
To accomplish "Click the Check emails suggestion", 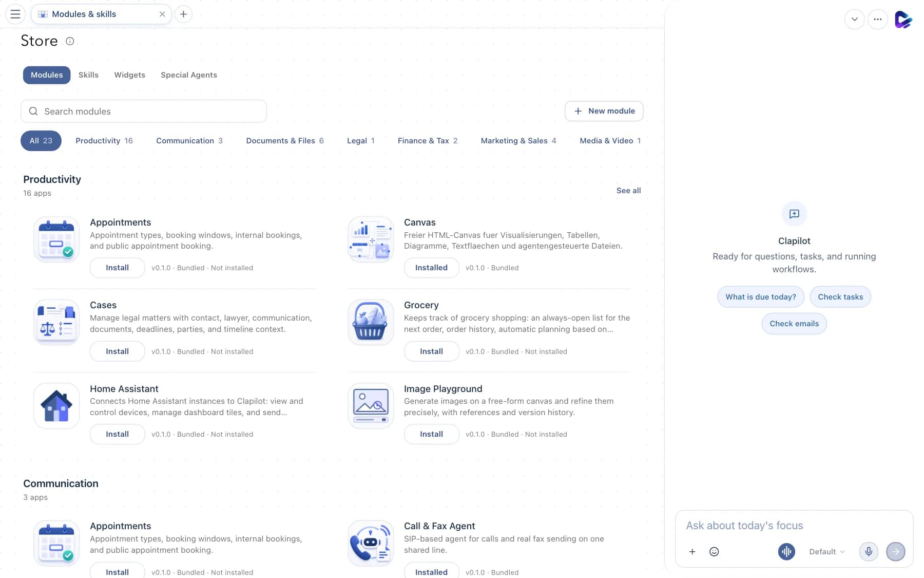I will (794, 324).
